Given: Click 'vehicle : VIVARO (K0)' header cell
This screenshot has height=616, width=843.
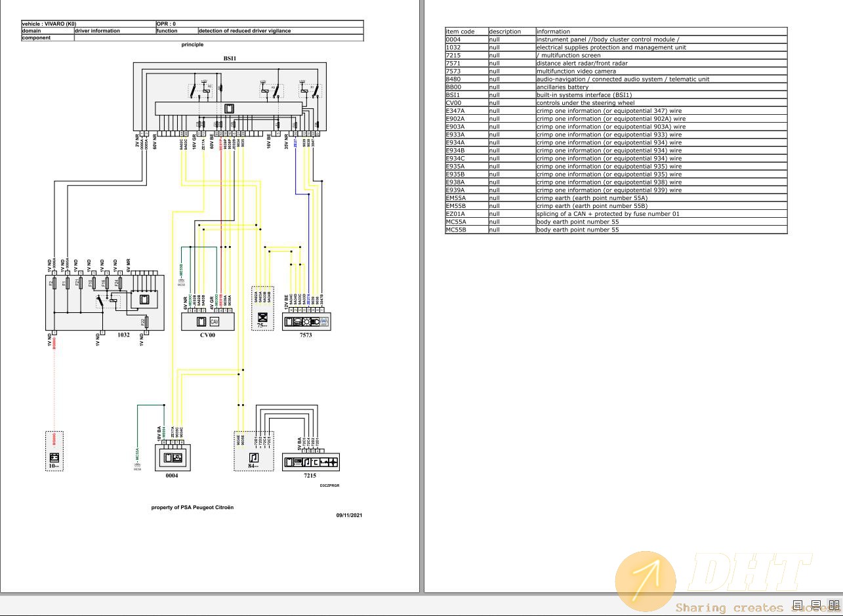Looking at the screenshot, I should click(89, 24).
